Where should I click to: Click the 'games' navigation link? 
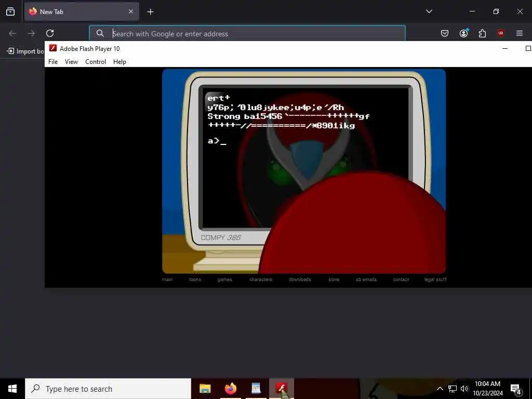(224, 280)
